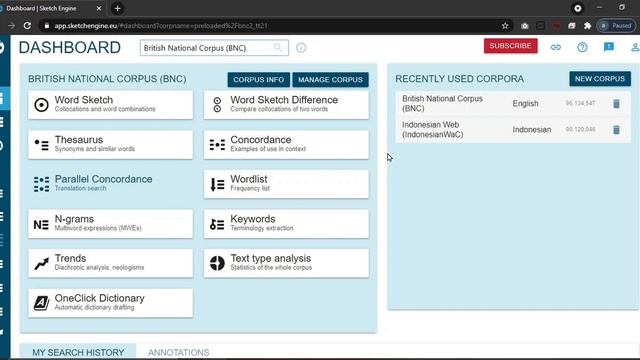Select British National Corpus (BNC) recent row
The image size is (640, 360).
click(513, 104)
